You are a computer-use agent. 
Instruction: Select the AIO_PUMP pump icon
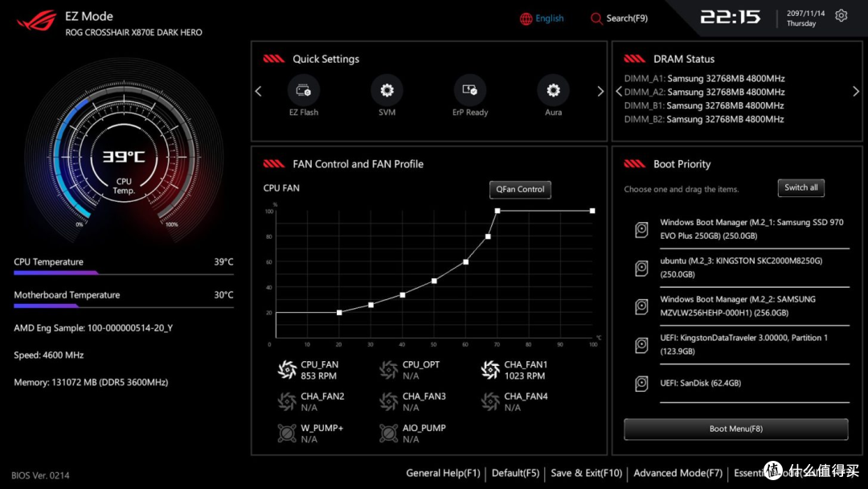(x=389, y=433)
